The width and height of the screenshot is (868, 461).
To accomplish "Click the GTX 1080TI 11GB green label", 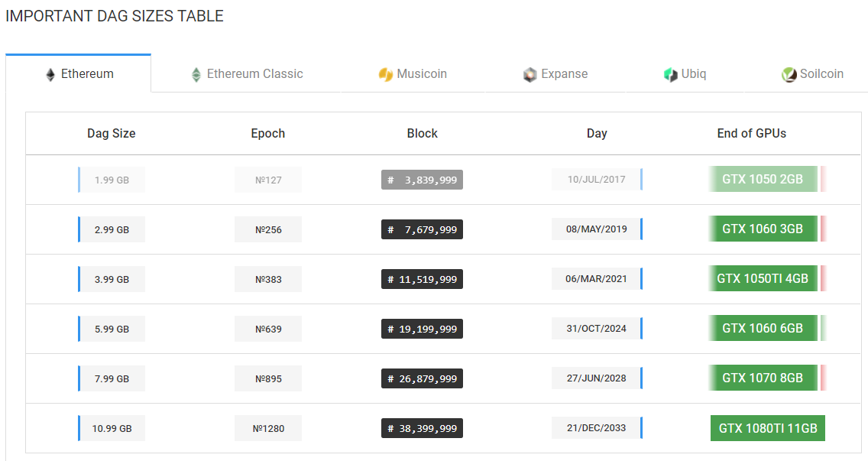I will (768, 428).
